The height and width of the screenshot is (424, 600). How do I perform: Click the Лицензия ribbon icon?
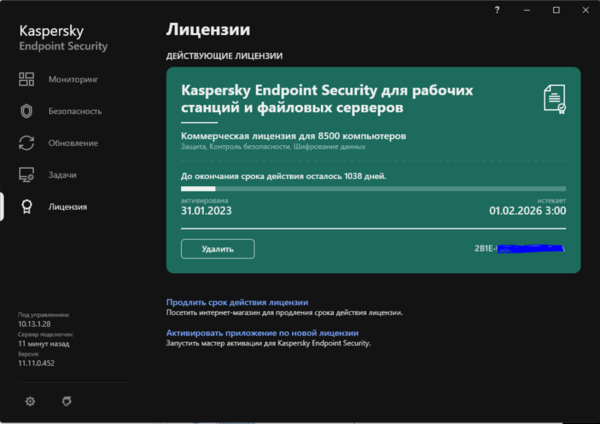click(27, 207)
